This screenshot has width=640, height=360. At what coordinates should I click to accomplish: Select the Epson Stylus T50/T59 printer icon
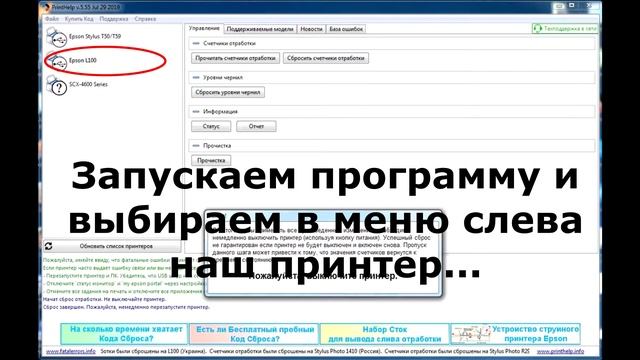(x=56, y=37)
